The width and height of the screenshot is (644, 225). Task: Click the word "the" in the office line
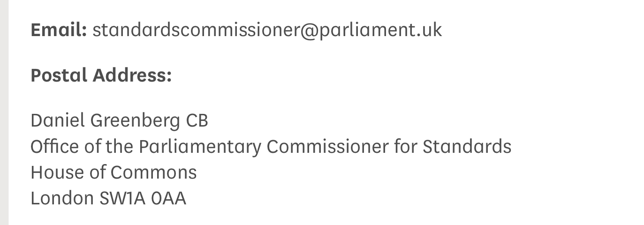pos(120,147)
